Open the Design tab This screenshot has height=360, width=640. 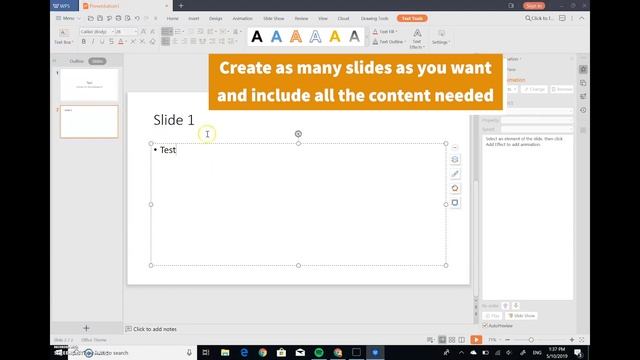click(x=216, y=18)
